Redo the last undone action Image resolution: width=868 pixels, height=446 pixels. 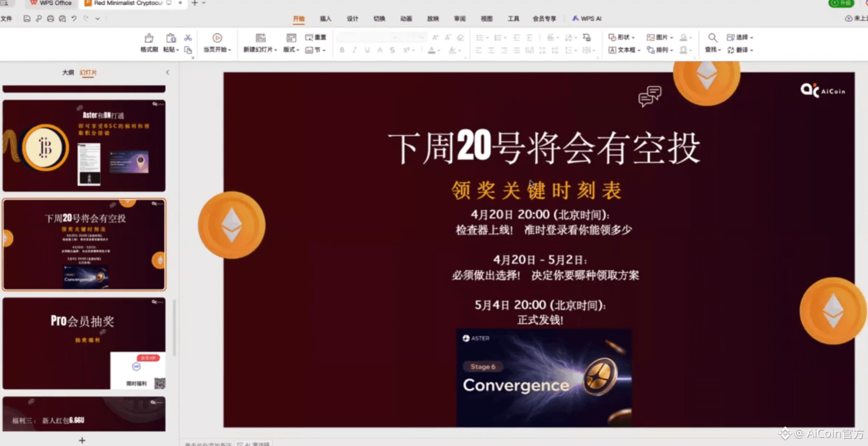(86, 18)
